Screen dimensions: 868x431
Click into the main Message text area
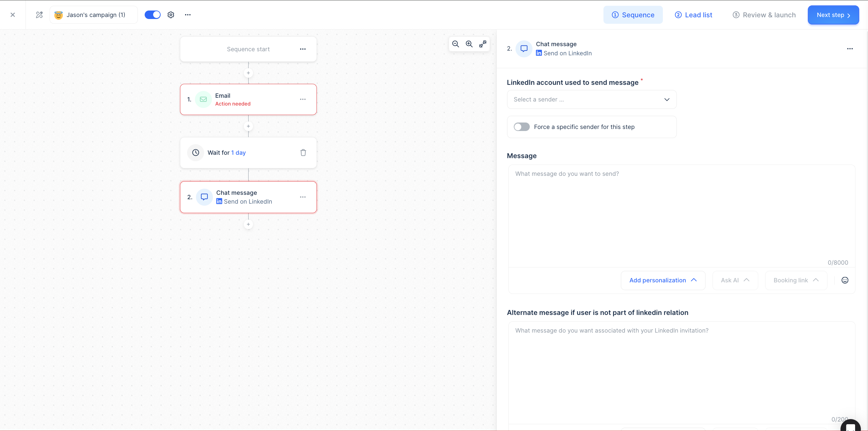click(x=681, y=214)
